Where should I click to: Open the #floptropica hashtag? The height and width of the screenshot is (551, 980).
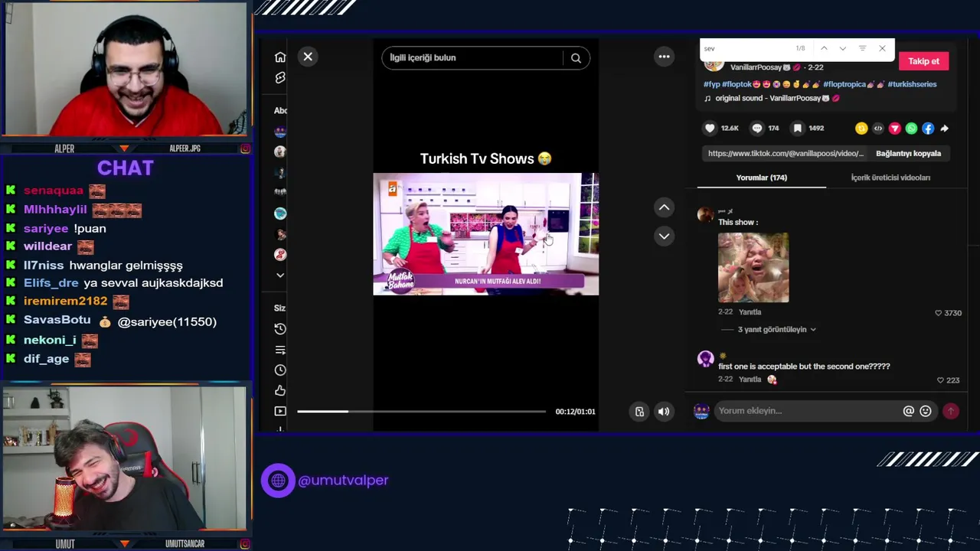click(844, 84)
